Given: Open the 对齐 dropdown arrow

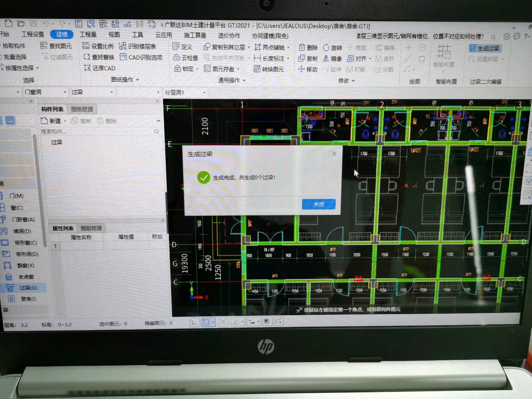Looking at the screenshot, I should (370, 59).
